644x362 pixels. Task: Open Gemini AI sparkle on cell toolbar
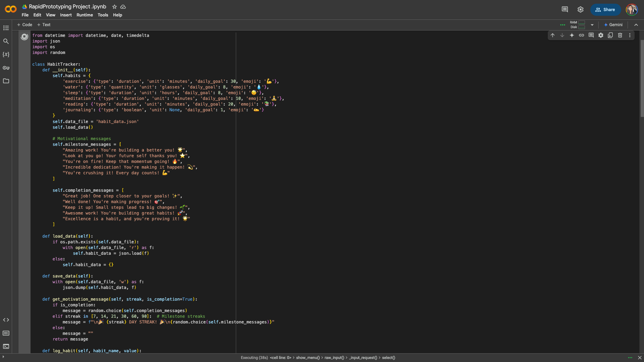coord(572,35)
